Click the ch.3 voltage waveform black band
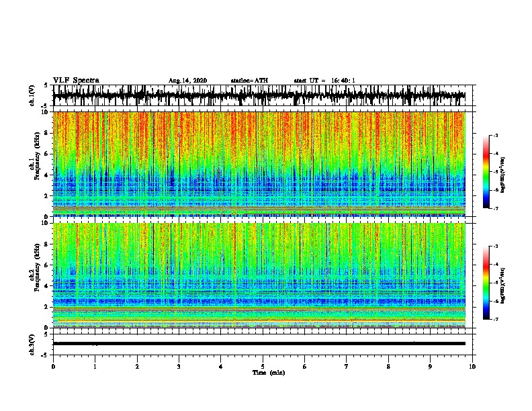 pos(259,344)
